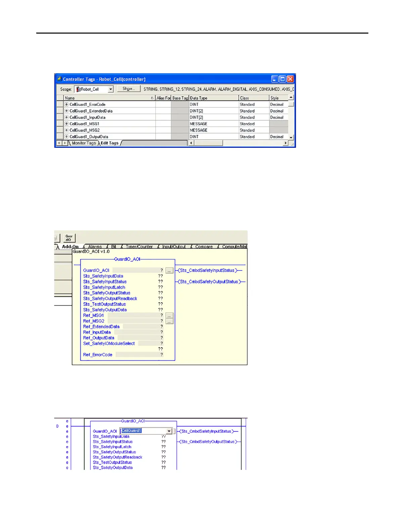Click Sts_SafetyInputLatch parameter on rung 0

coord(112,447)
